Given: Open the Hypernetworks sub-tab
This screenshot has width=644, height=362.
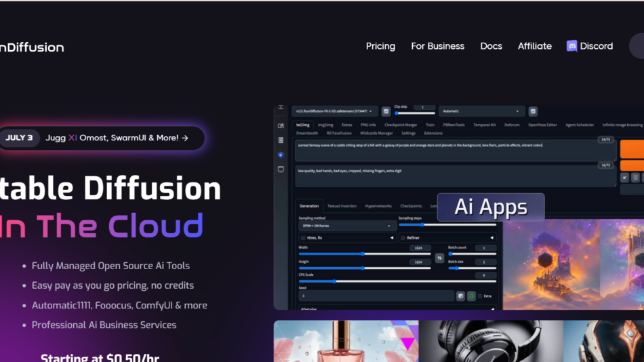Looking at the screenshot, I should (x=378, y=206).
